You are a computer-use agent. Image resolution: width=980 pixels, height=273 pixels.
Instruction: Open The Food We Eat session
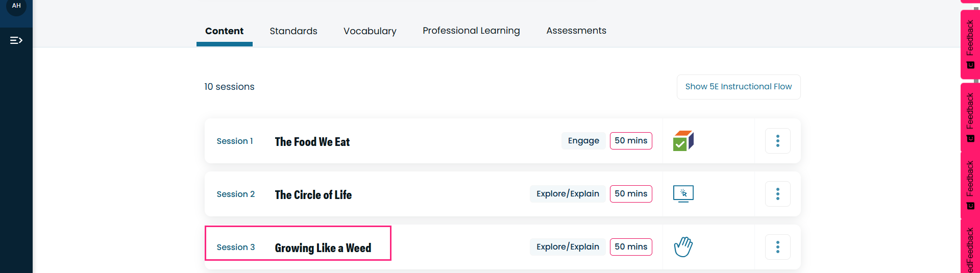[312, 142]
